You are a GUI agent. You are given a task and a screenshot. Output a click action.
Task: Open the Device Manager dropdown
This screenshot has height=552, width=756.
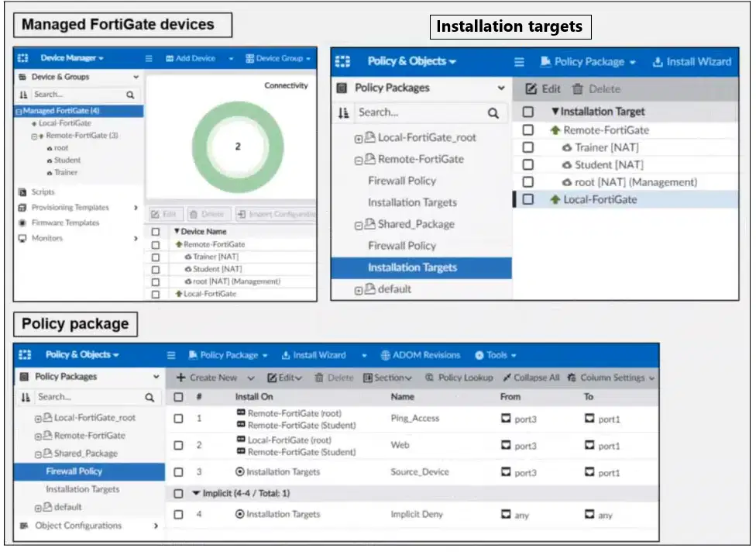(x=72, y=58)
